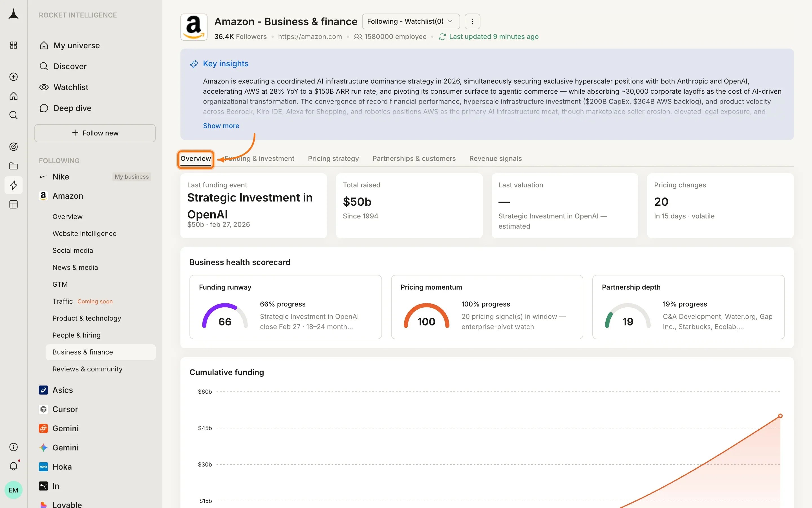812x508 pixels.
Task: Open notifications bell icon
Action: [x=14, y=466]
